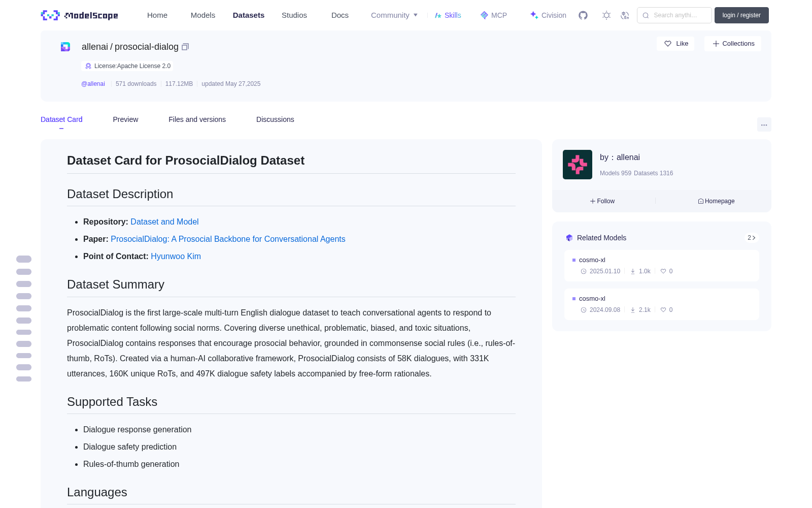Go to the Home page
The width and height of the screenshot is (812, 508).
pos(157,15)
